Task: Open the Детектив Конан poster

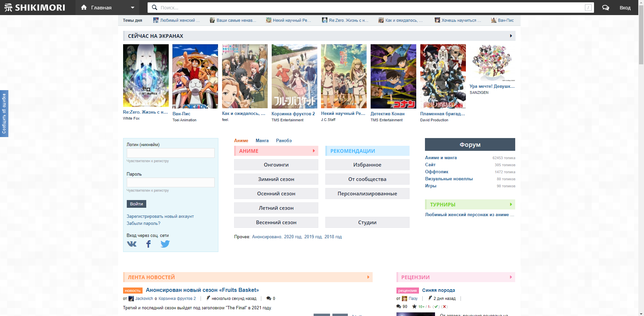Action: (393, 76)
